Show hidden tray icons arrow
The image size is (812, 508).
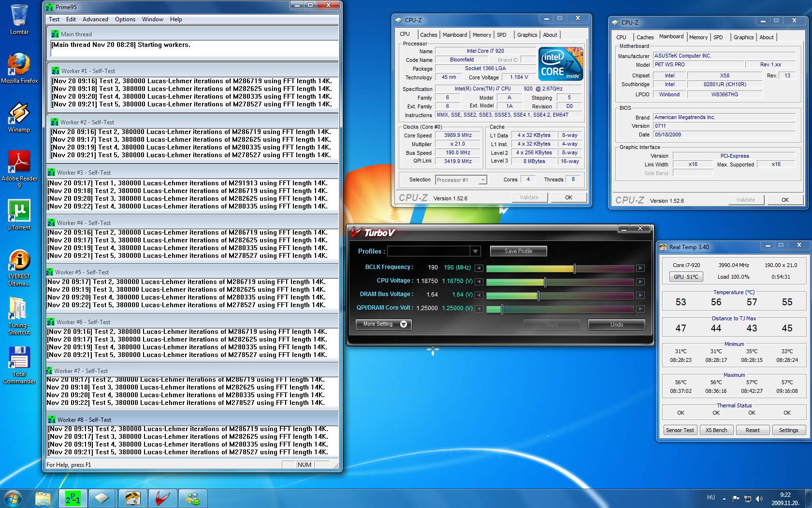pyautogui.click(x=724, y=499)
